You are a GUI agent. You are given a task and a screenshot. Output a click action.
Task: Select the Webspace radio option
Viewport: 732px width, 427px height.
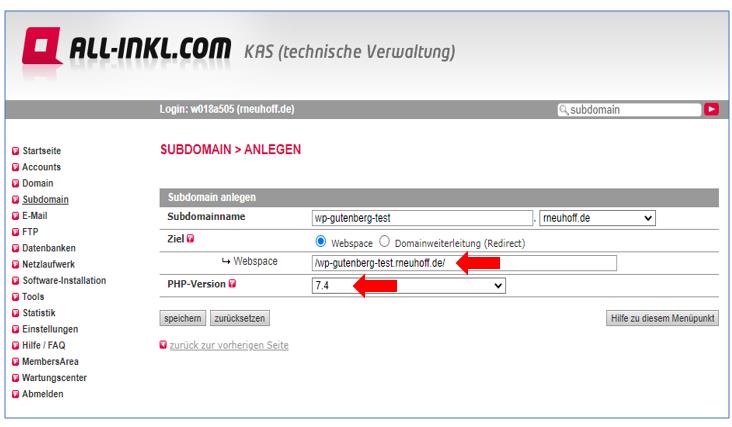(320, 241)
